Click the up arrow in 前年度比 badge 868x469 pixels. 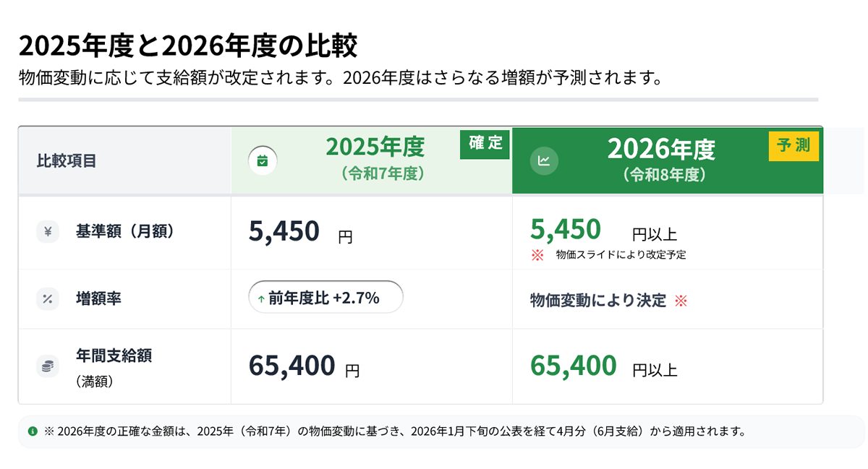click(261, 298)
